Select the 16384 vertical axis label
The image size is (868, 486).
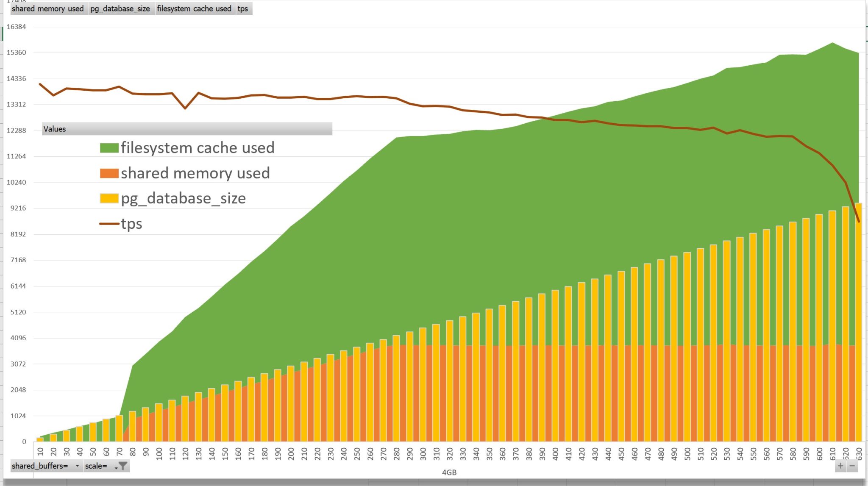[x=16, y=27]
